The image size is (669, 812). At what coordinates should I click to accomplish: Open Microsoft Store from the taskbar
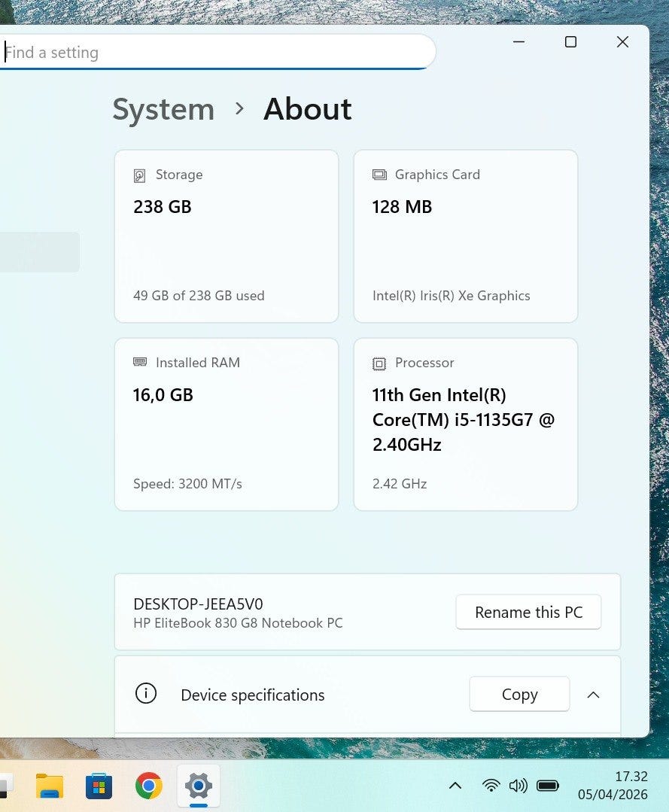[x=99, y=786]
